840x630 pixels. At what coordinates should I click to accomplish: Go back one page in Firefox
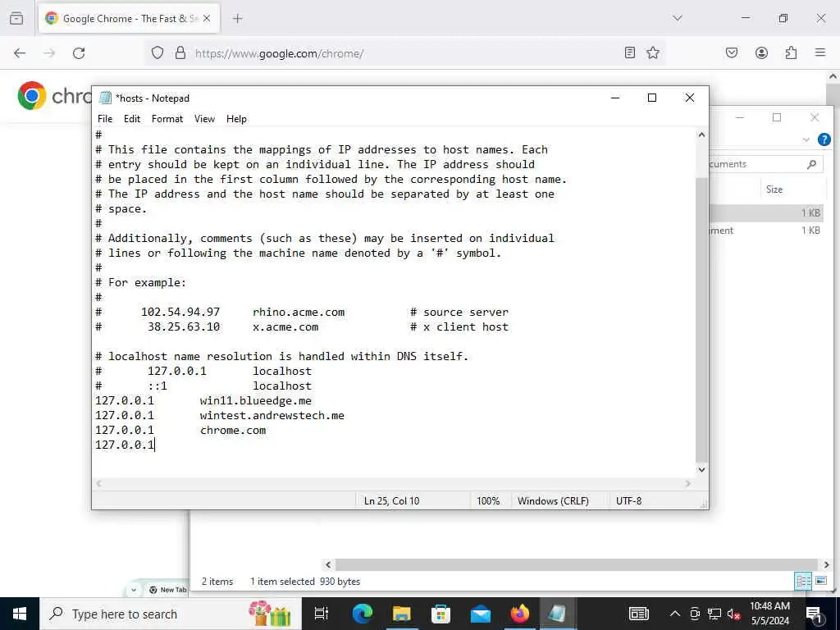(20, 53)
